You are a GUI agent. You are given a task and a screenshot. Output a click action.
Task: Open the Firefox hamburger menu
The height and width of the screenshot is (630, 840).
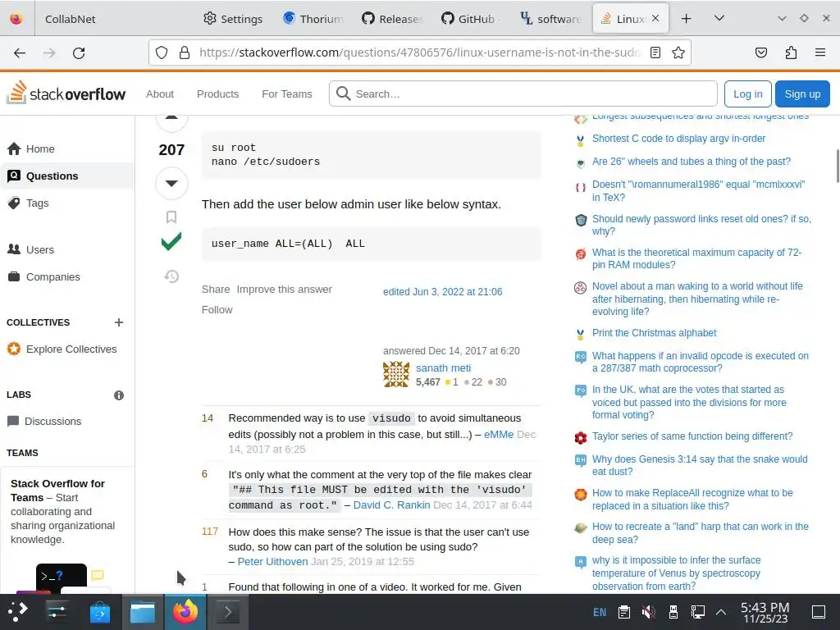tap(820, 52)
